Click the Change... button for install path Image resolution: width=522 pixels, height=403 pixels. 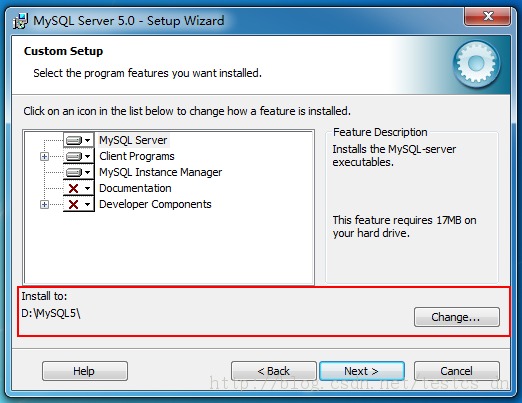pos(457,317)
